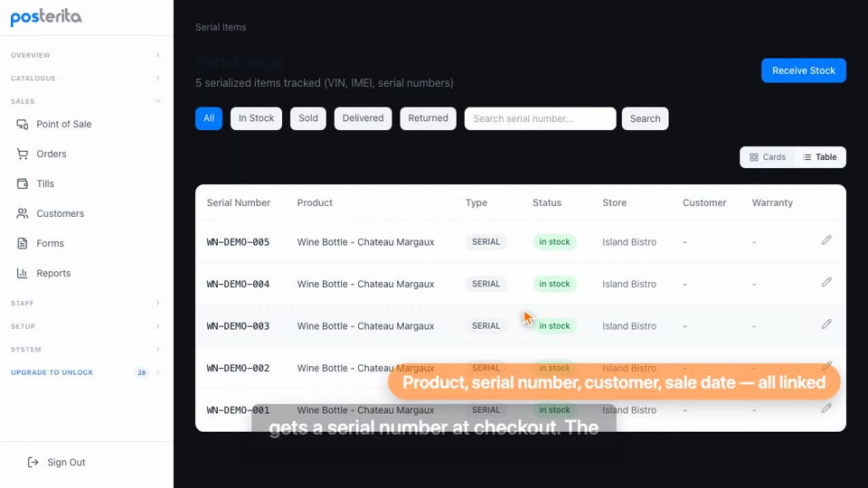
Task: Expand the Overview section
Action: tap(86, 55)
